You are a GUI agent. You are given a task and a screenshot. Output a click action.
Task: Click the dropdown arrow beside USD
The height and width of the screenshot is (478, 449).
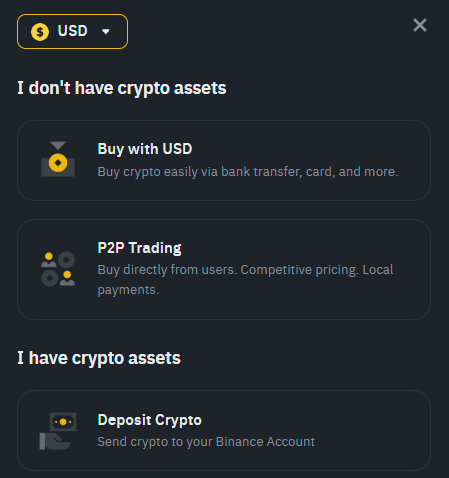pyautogui.click(x=106, y=32)
